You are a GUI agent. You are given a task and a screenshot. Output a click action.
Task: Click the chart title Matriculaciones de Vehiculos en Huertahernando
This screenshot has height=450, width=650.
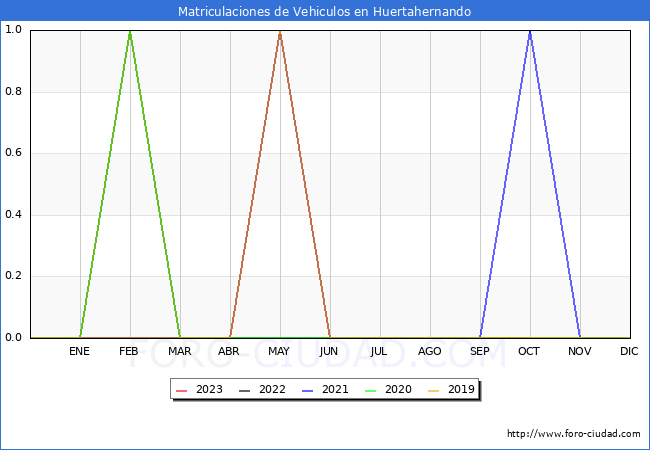tap(325, 11)
